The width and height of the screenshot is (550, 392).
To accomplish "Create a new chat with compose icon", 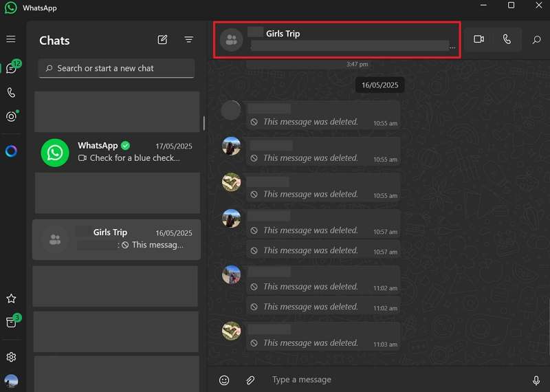I will pyautogui.click(x=162, y=40).
